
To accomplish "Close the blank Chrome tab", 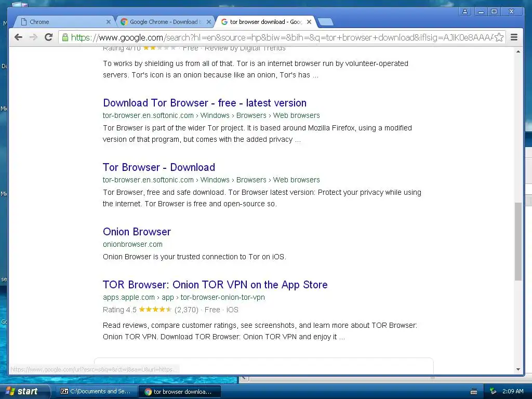I will [108, 22].
